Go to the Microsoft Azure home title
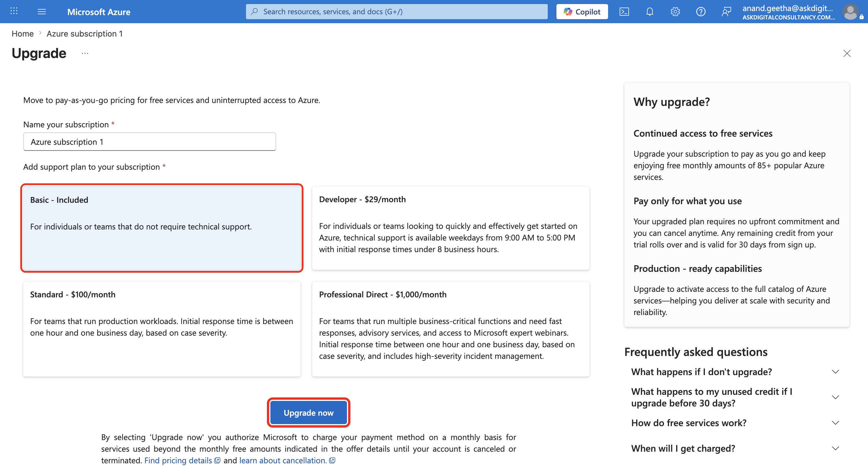Viewport: 868px width, 474px height. 99,12
